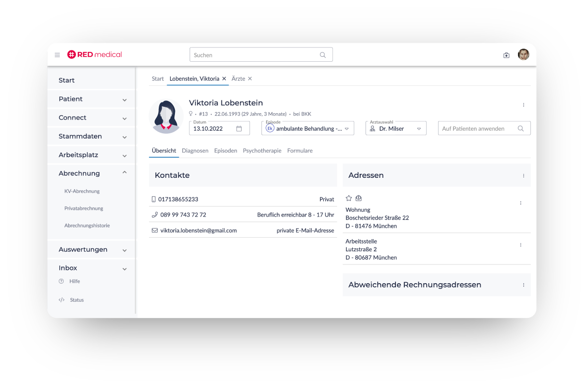Screen dimensions: 588x388
Task: Click the Datum field showing 13.10.2022
Action: click(x=220, y=128)
